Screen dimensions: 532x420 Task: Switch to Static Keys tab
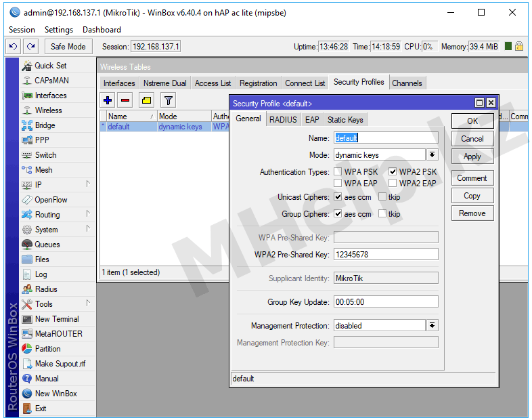[x=345, y=119]
